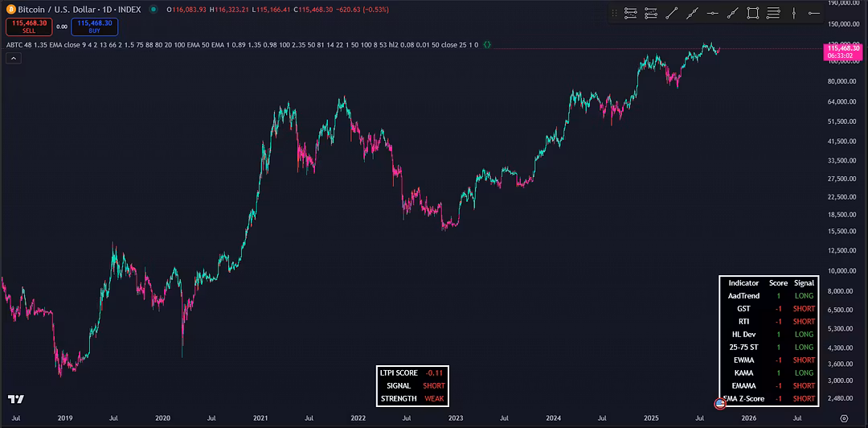Collapse the indicator legend with chevron
Image resolution: width=868 pixels, height=428 pixels.
pos(14,60)
